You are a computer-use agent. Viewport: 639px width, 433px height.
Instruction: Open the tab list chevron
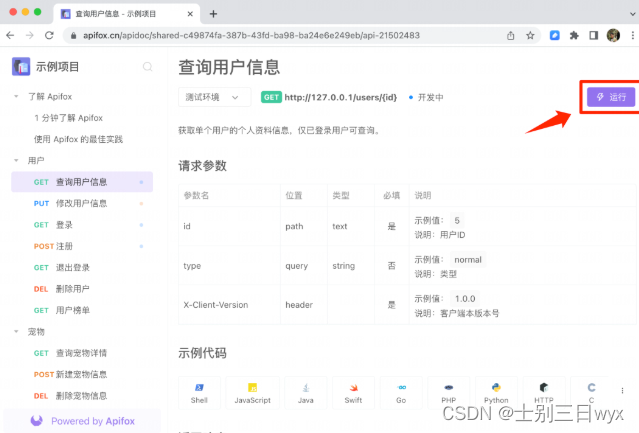coord(632,14)
